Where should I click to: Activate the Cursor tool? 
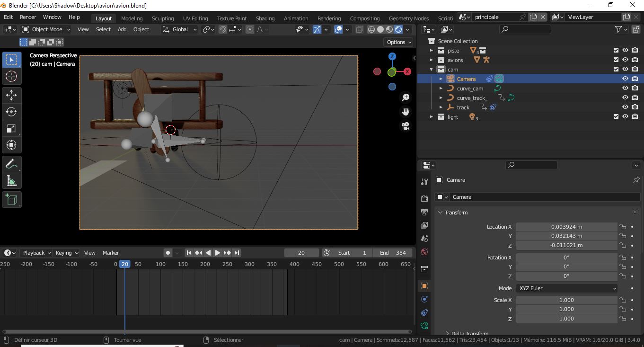point(11,76)
